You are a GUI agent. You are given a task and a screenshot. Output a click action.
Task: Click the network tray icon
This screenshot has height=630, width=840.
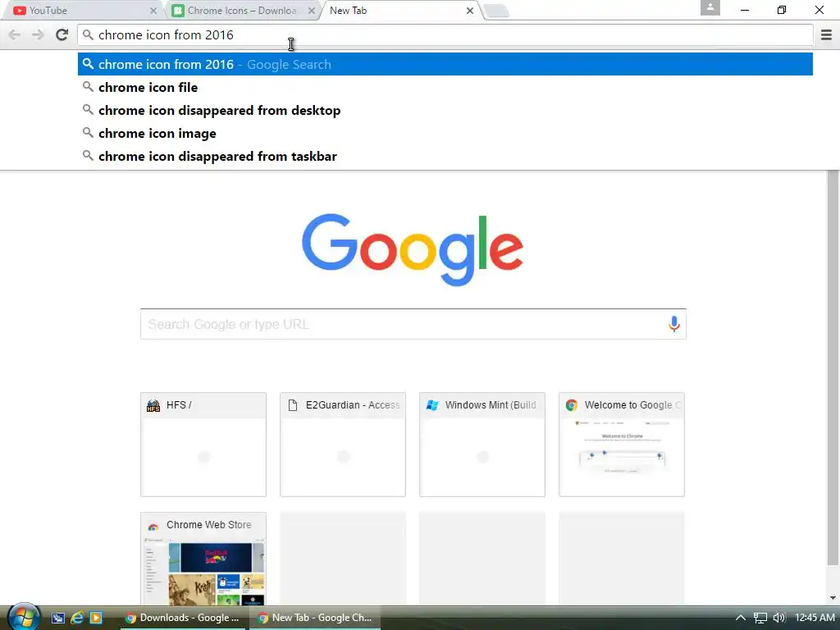(x=760, y=618)
